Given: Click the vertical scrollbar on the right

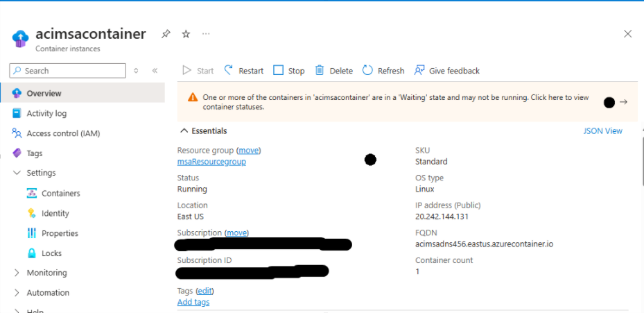Looking at the screenshot, I should (x=642, y=160).
